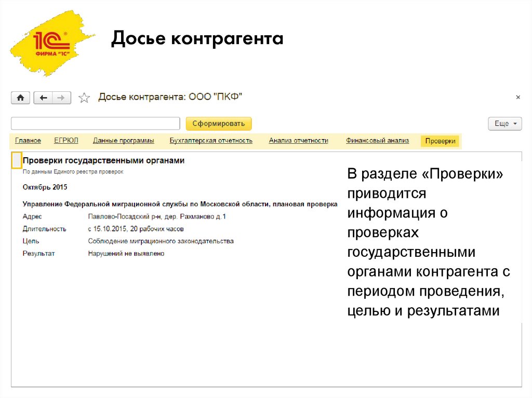
Task: Click the Длительность label
Action: point(45,229)
